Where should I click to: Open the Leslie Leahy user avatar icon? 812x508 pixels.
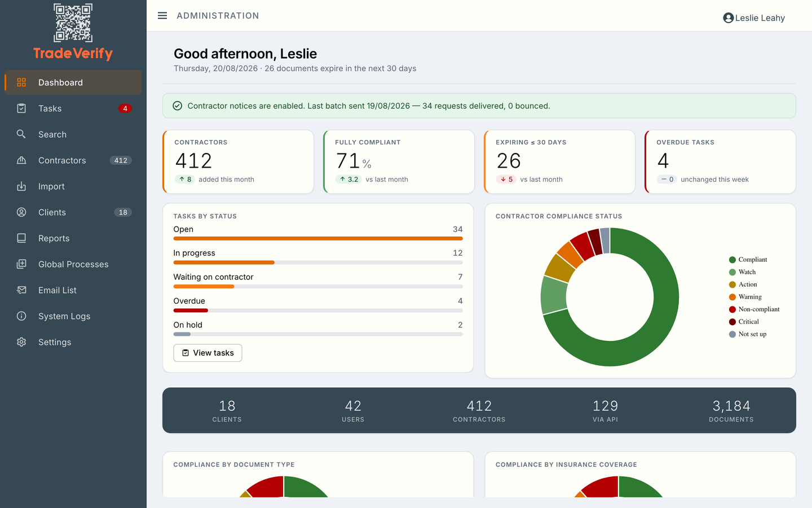pyautogui.click(x=728, y=18)
